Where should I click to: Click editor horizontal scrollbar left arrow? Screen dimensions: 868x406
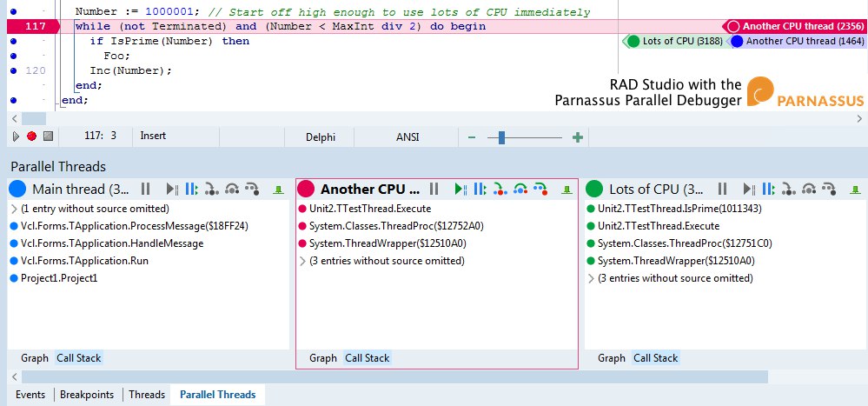[14, 118]
